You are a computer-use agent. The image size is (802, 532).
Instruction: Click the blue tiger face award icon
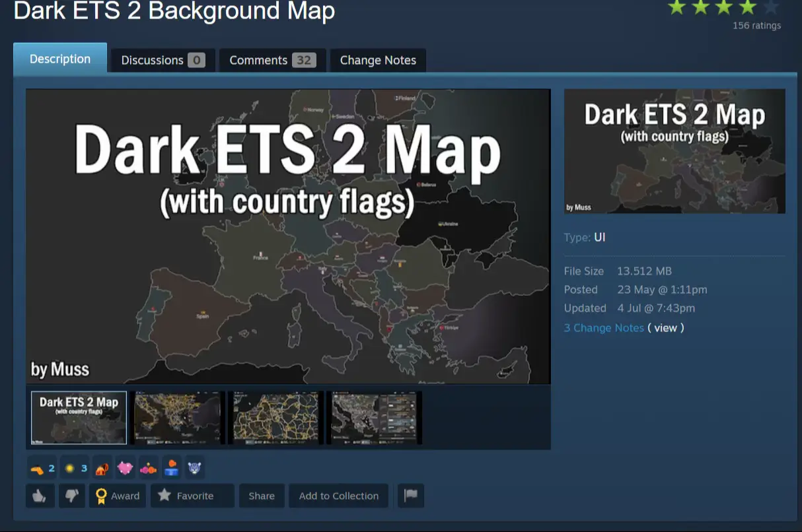click(x=194, y=469)
